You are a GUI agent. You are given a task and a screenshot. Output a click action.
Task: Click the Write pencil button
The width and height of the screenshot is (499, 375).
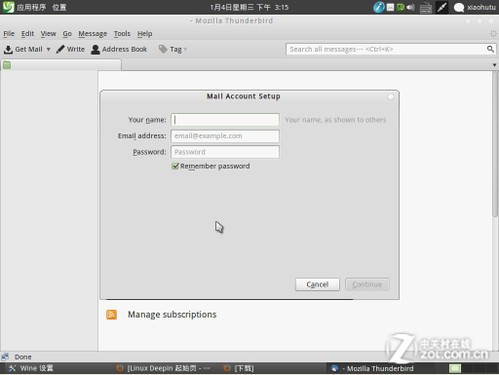click(x=70, y=49)
